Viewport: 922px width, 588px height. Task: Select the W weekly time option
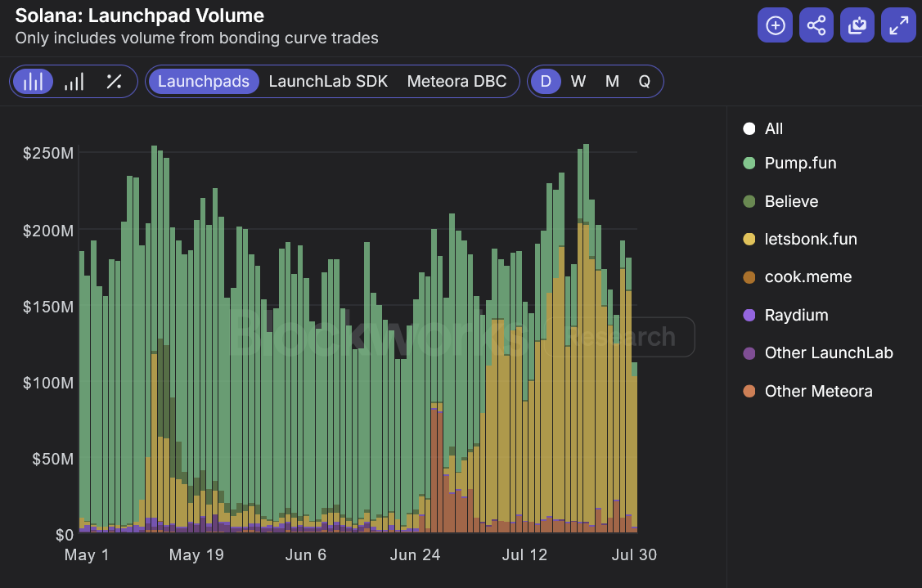(x=578, y=81)
